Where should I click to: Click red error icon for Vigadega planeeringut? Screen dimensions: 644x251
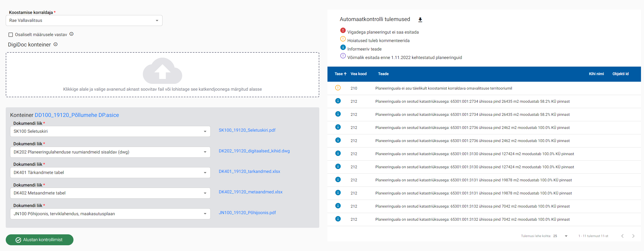pyautogui.click(x=343, y=30)
